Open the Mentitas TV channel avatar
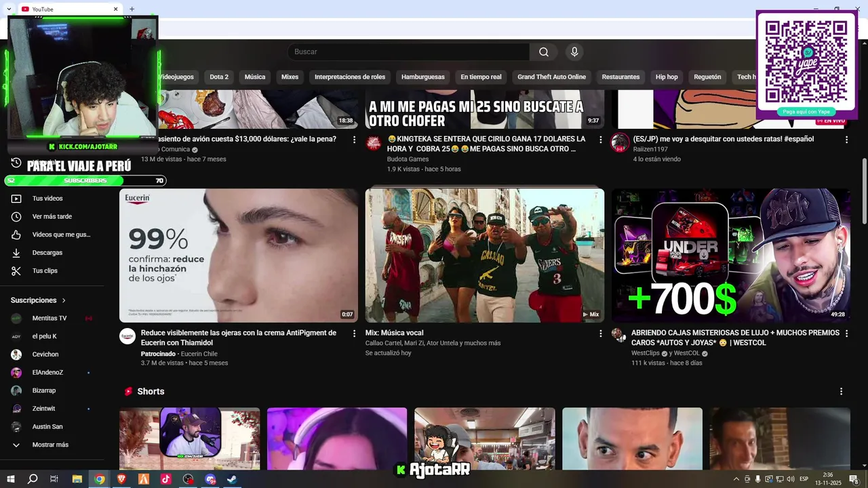The height and width of the screenshot is (488, 868). coord(16,318)
